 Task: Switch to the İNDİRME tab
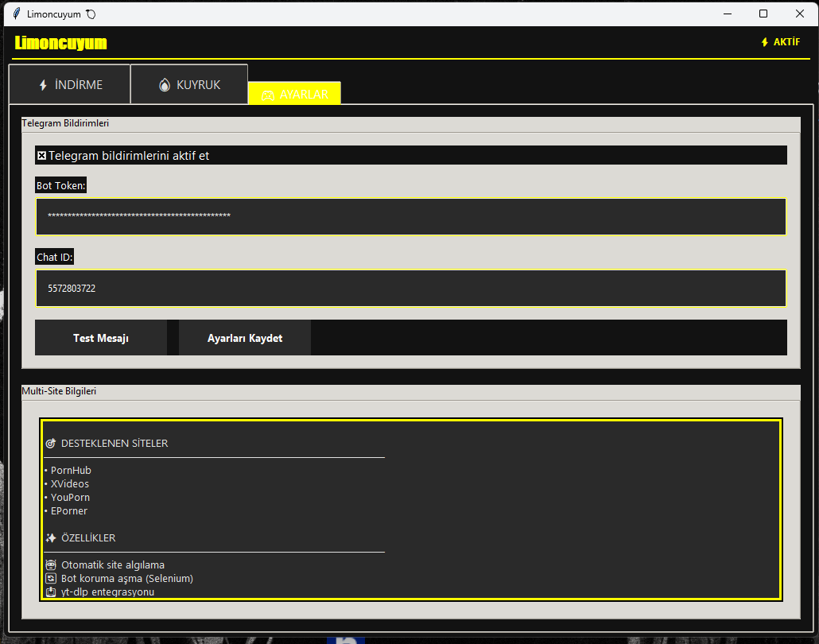pos(70,85)
